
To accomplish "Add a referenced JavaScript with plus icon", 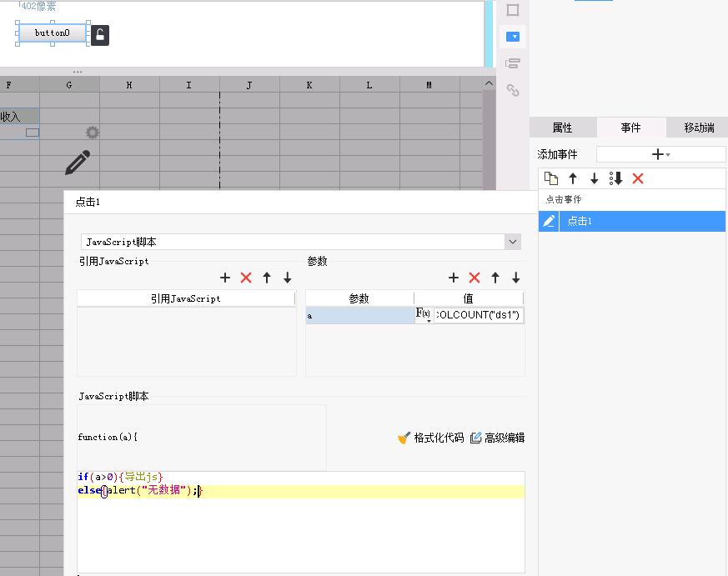I will [x=225, y=278].
